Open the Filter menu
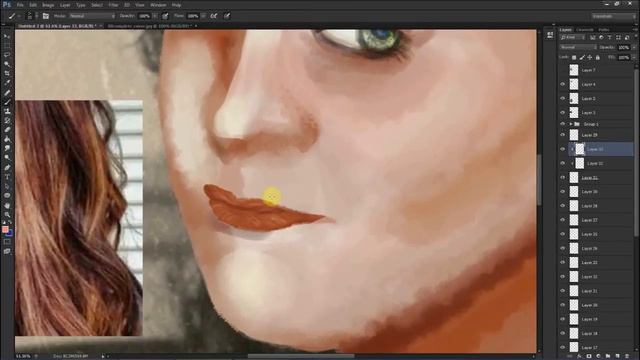Screen dimensions: 640x360 click(113, 5)
